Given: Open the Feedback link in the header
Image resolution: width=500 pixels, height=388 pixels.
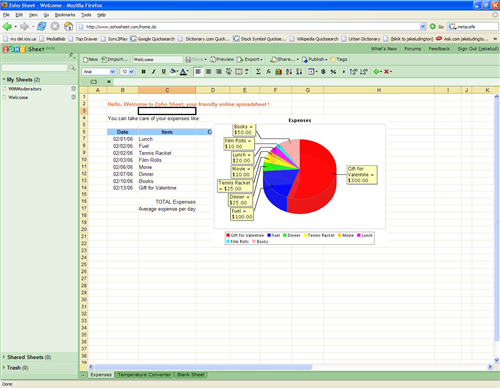Looking at the screenshot, I should tap(439, 49).
